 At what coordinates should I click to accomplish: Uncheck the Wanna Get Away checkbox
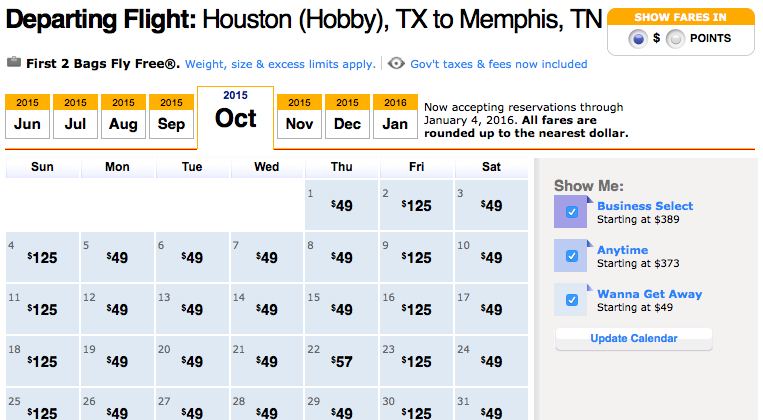click(572, 300)
